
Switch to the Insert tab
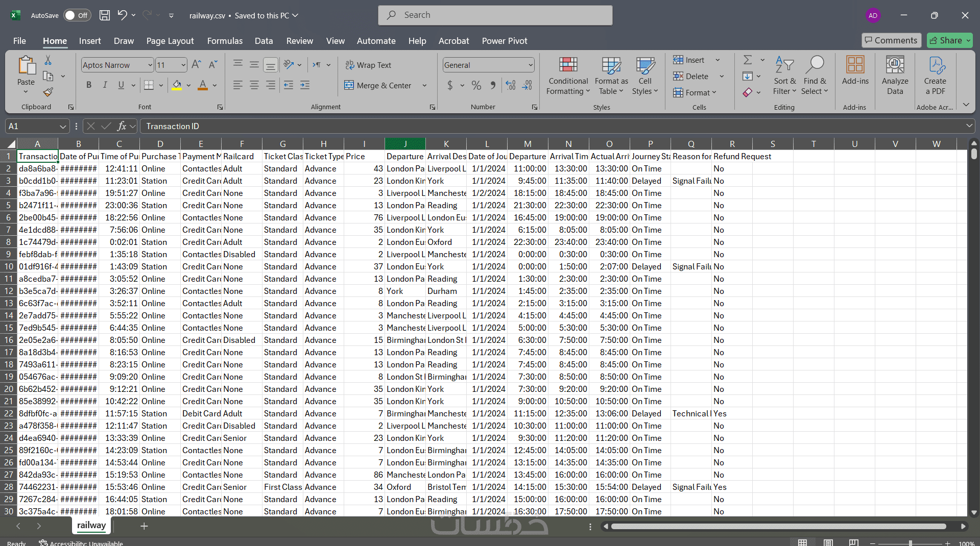tap(90, 41)
